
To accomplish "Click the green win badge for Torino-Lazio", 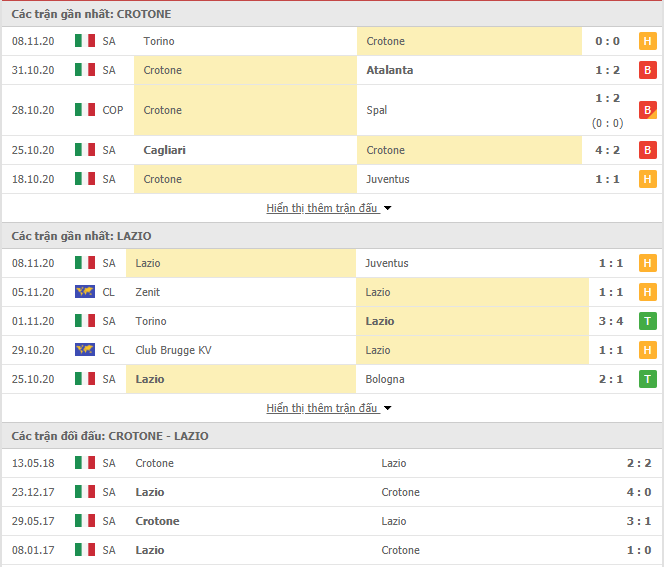I will (647, 321).
